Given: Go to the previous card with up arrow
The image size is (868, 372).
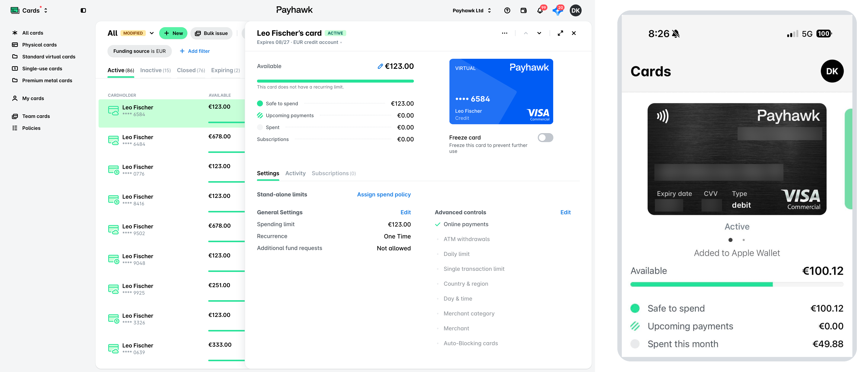Looking at the screenshot, I should pos(526,33).
